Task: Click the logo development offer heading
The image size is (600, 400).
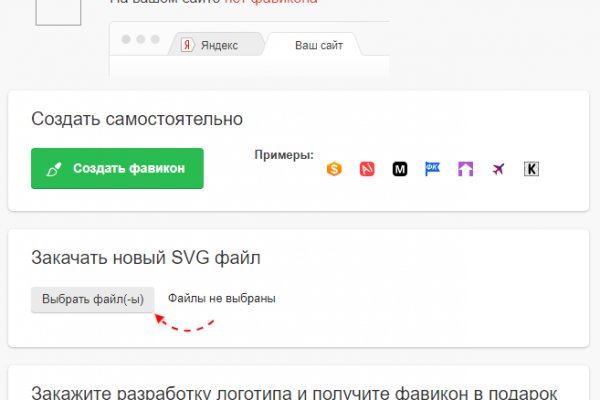Action: pyautogui.click(x=293, y=392)
